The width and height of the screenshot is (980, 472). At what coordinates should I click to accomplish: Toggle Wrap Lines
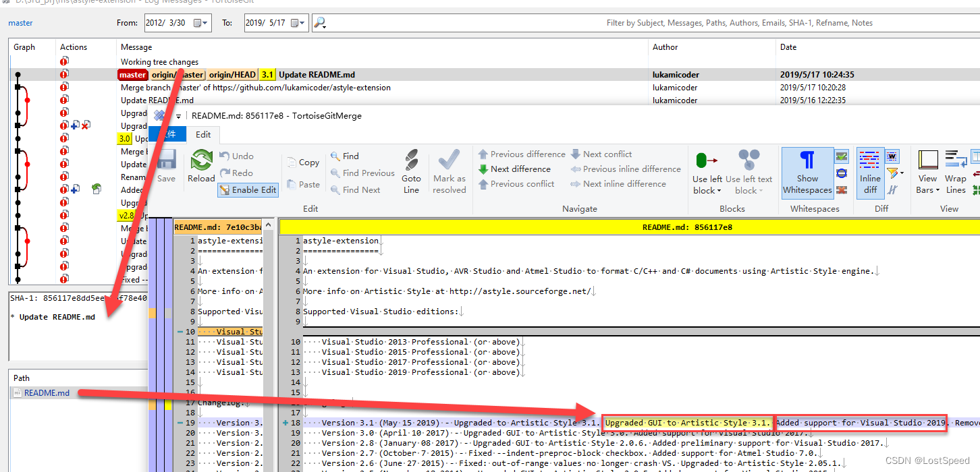pos(956,173)
